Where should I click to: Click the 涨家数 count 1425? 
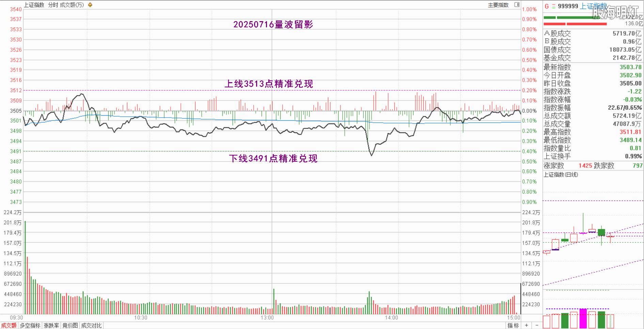pos(585,166)
